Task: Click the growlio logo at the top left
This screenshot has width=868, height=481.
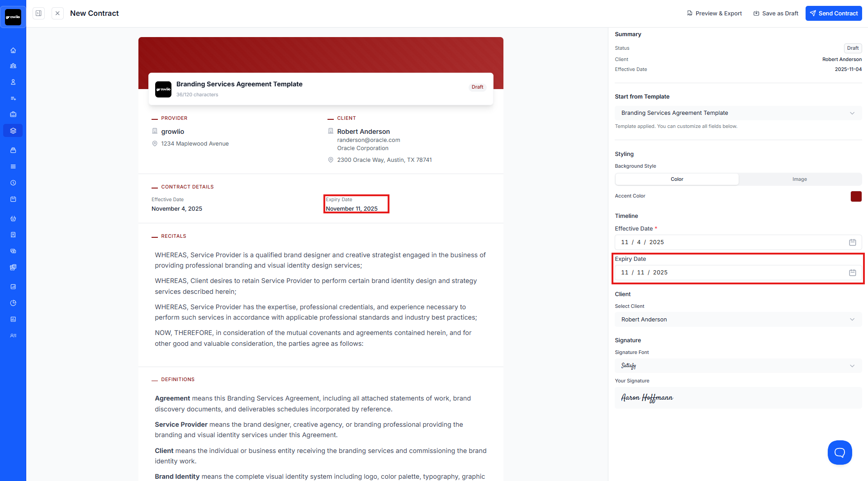Action: coord(13,17)
